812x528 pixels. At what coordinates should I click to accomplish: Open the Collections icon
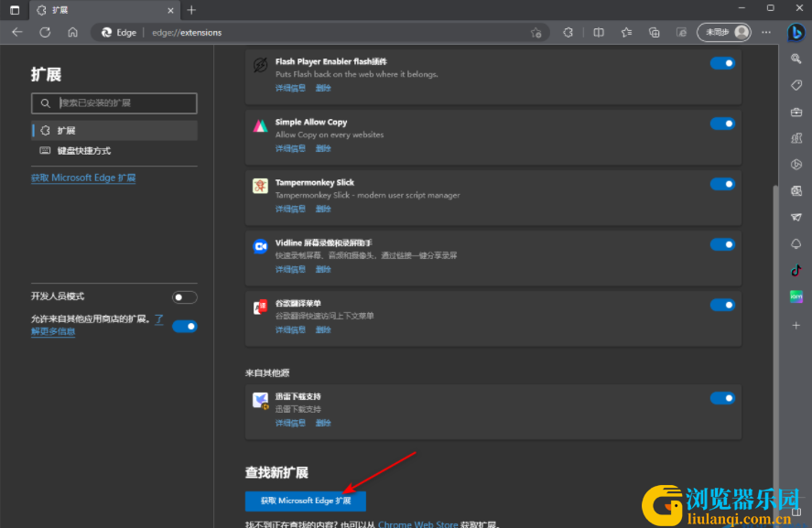pos(654,32)
